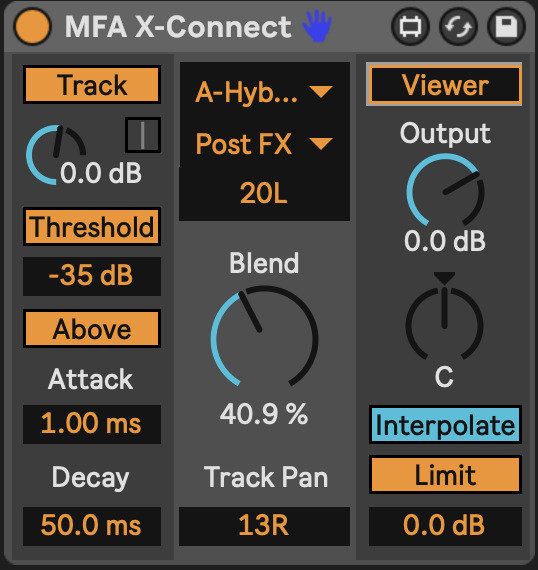The height and width of the screenshot is (570, 538).
Task: Toggle the orange device activator circle
Action: 32,27
